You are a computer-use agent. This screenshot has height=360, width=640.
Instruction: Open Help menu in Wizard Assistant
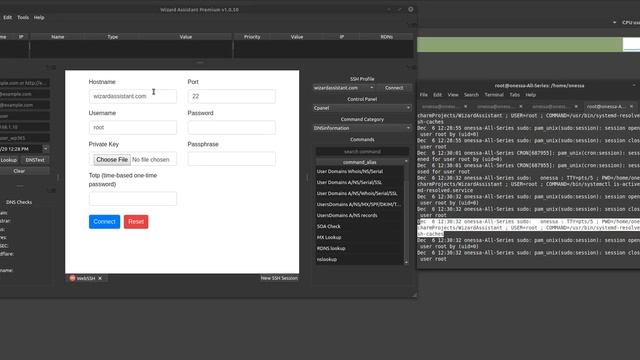[39, 18]
